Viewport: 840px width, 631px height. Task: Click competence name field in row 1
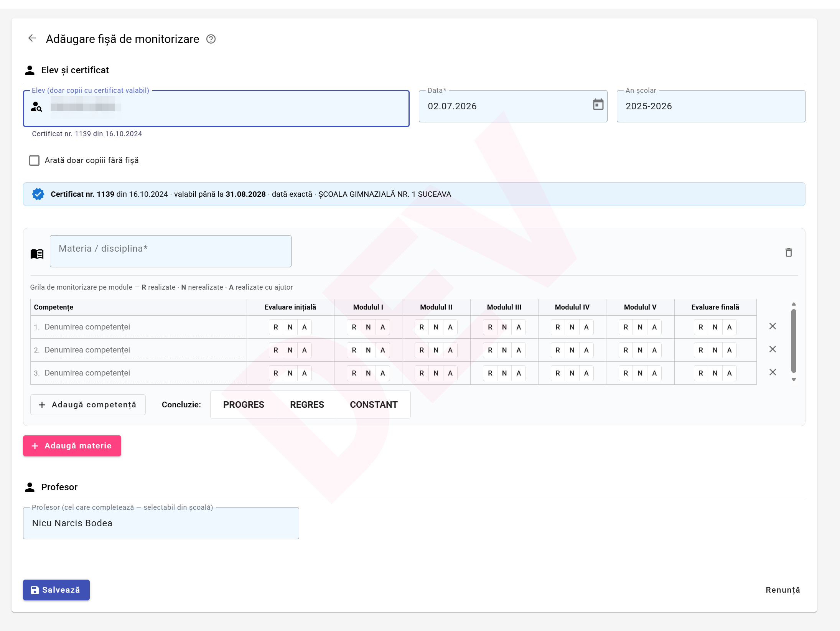143,327
